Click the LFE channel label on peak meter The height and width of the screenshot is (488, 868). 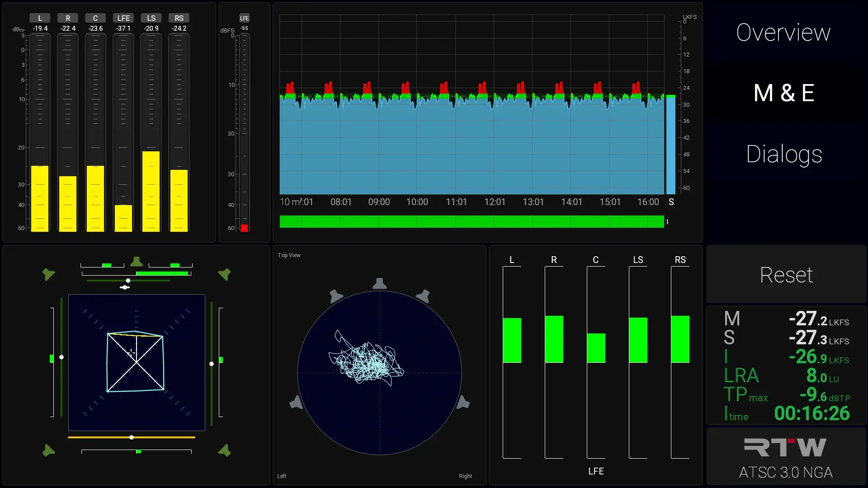click(x=123, y=18)
